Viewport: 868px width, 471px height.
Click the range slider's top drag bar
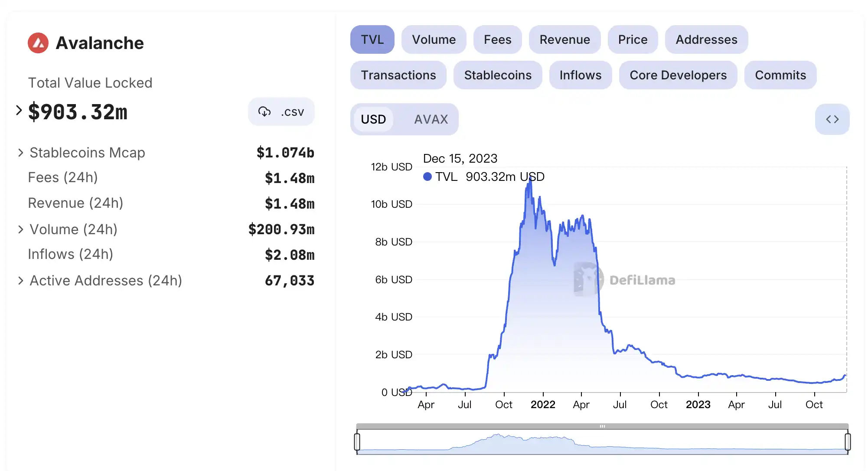(602, 426)
